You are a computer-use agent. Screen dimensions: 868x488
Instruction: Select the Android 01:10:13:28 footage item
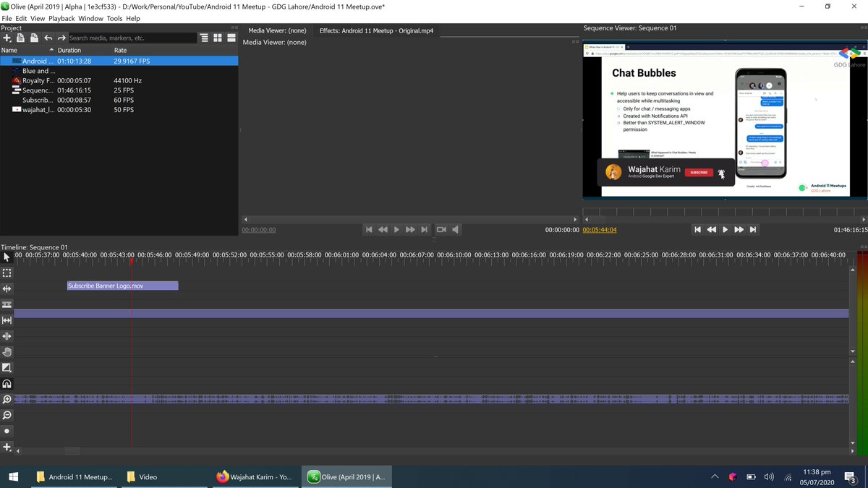[119, 61]
